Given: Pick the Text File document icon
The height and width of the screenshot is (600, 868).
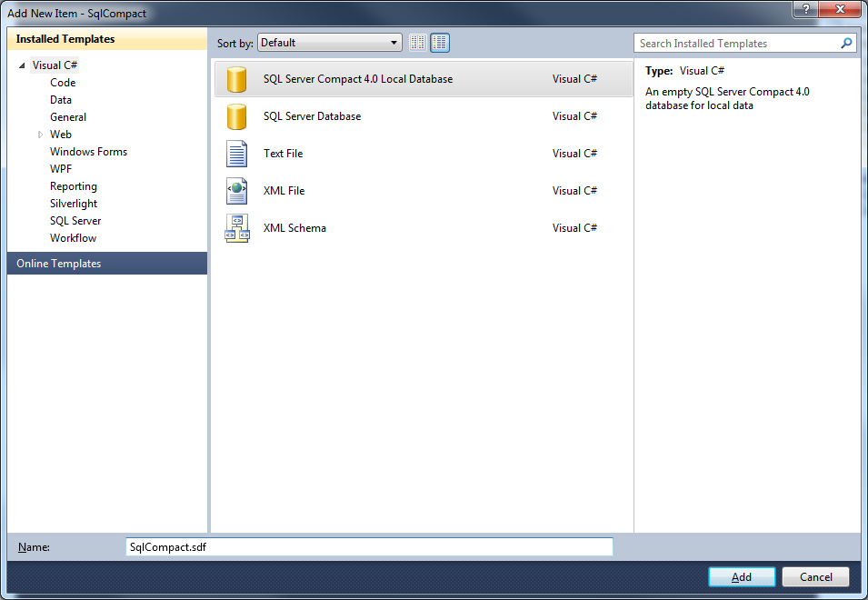Looking at the screenshot, I should [236, 154].
